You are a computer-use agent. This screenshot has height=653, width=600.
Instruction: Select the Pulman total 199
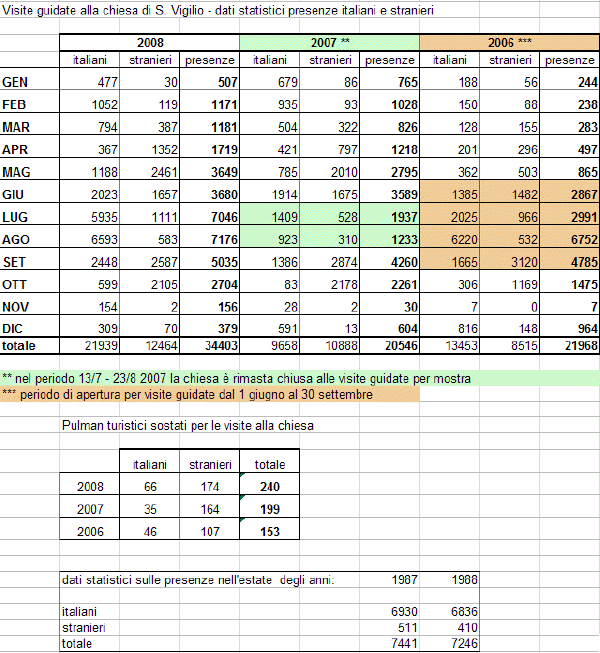click(269, 508)
